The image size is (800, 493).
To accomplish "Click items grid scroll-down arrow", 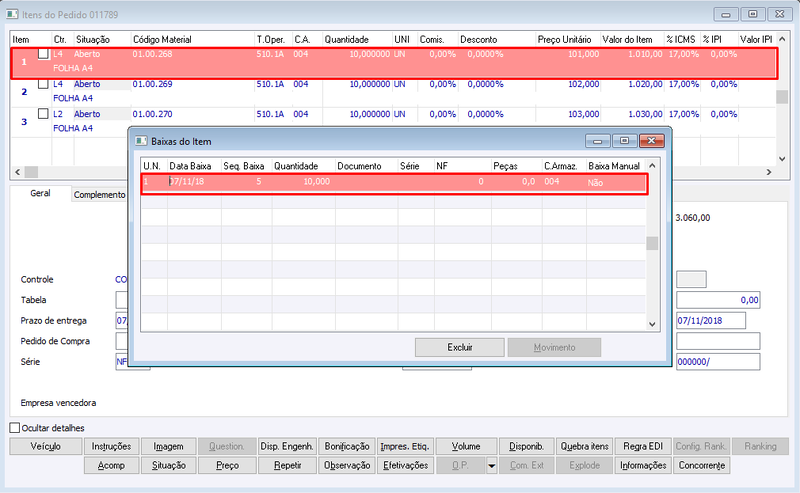I will [782, 159].
